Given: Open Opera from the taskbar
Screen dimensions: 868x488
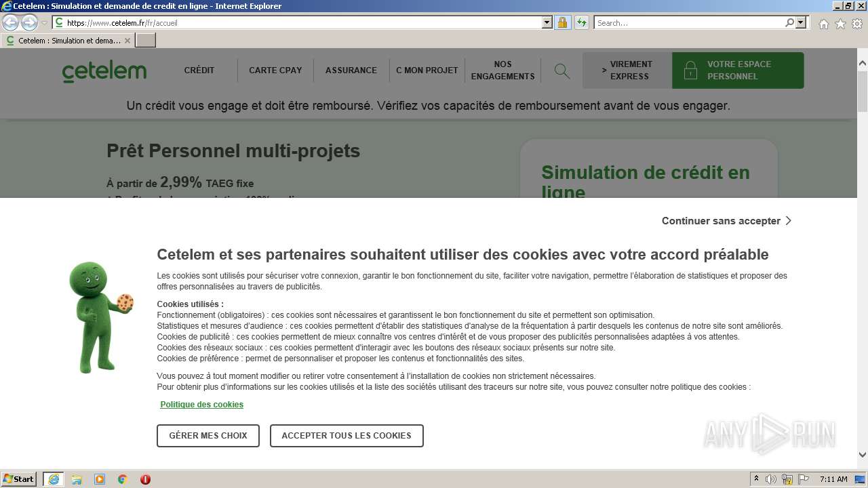Looking at the screenshot, I should coord(145,479).
